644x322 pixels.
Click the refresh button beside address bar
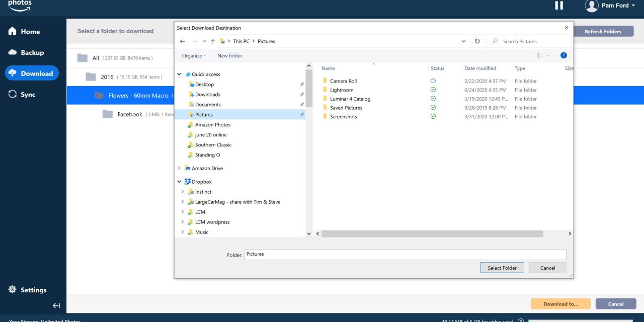click(477, 41)
